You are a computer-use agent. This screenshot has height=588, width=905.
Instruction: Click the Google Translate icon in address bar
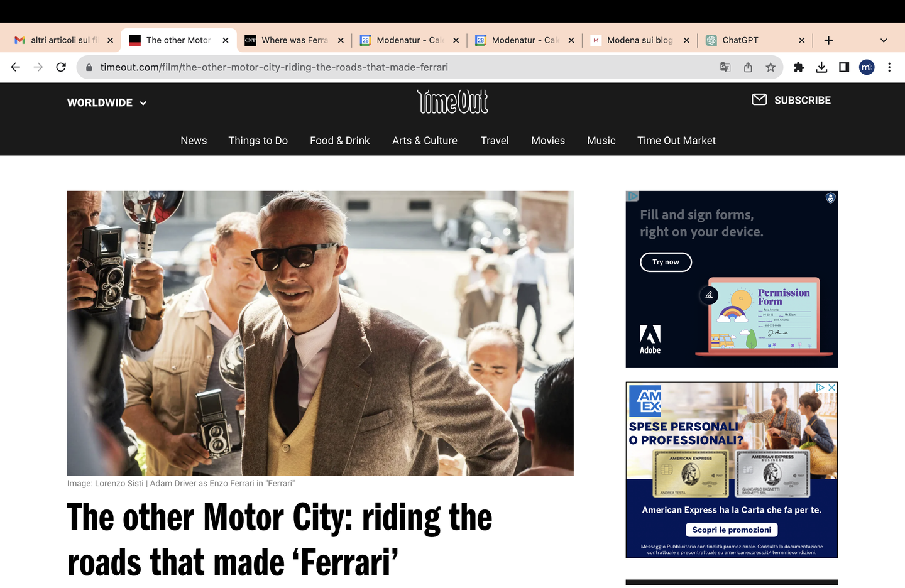pyautogui.click(x=725, y=67)
